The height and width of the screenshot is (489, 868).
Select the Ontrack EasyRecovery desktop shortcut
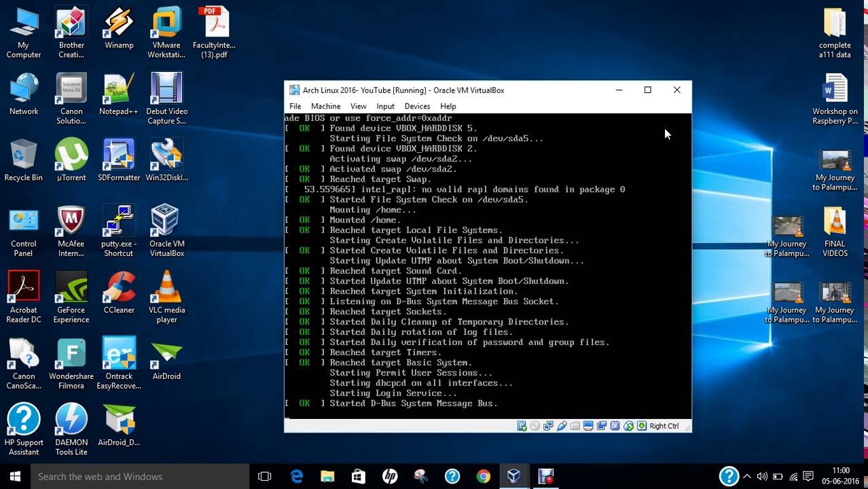point(119,364)
